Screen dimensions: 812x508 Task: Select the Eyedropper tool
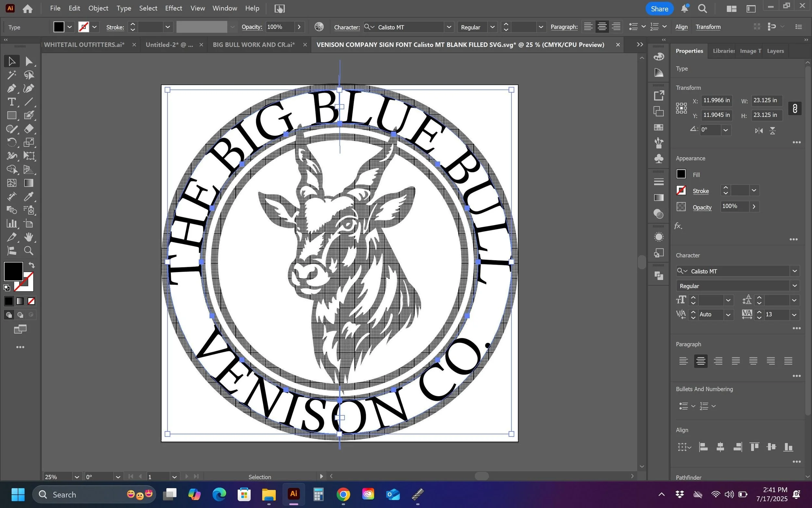[29, 197]
